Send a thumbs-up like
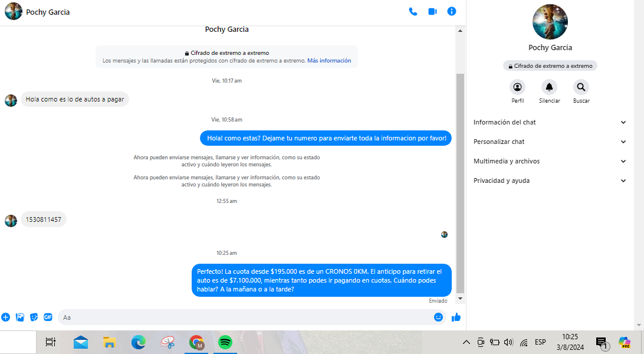 click(456, 317)
